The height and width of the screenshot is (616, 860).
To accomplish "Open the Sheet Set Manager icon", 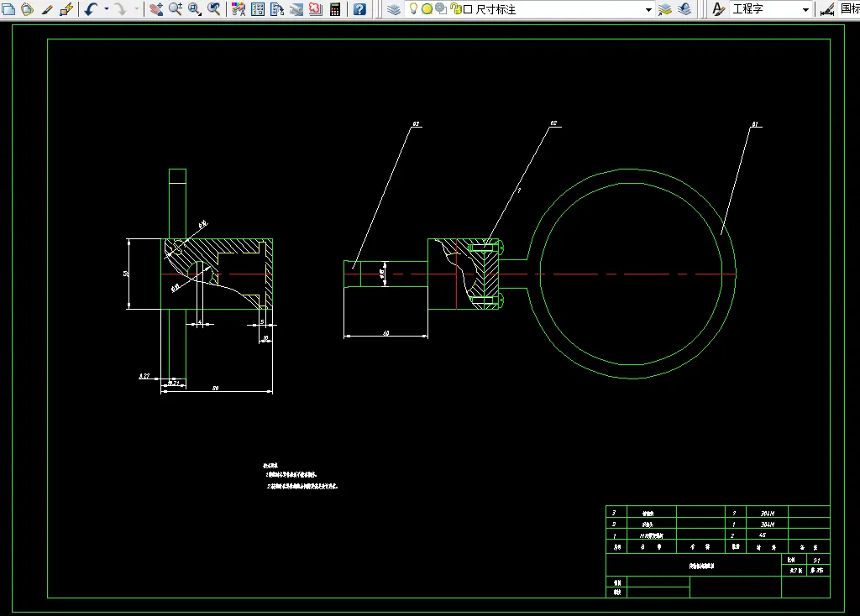I will point(296,9).
